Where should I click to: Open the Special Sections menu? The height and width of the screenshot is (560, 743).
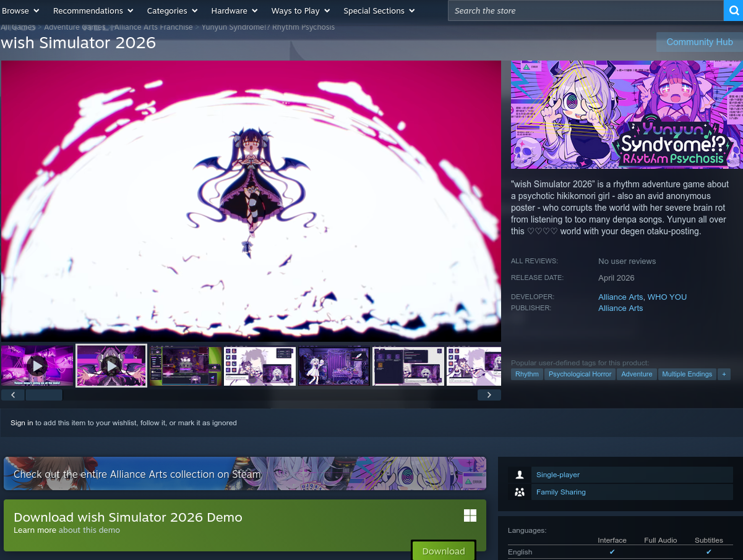click(379, 11)
